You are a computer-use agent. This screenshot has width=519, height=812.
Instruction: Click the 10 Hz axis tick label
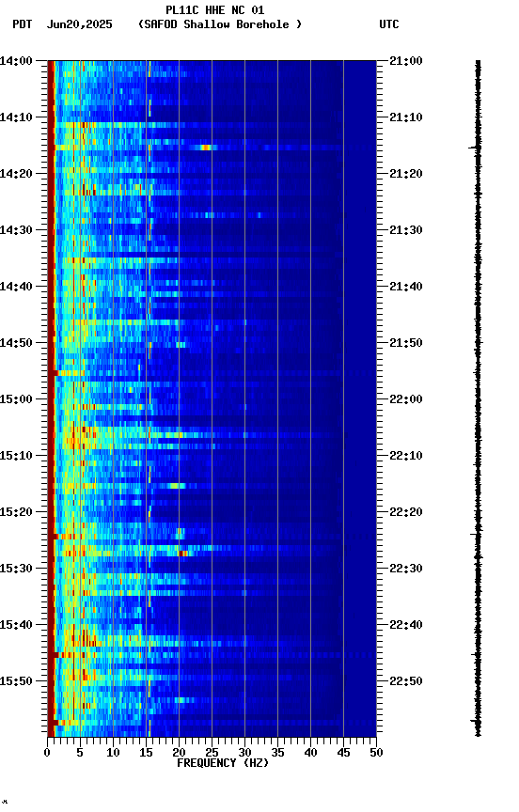113,753
